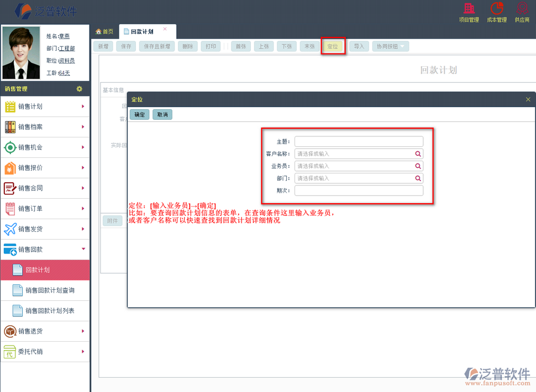Click the 委托代销 icon
536x392 pixels.
(10, 352)
